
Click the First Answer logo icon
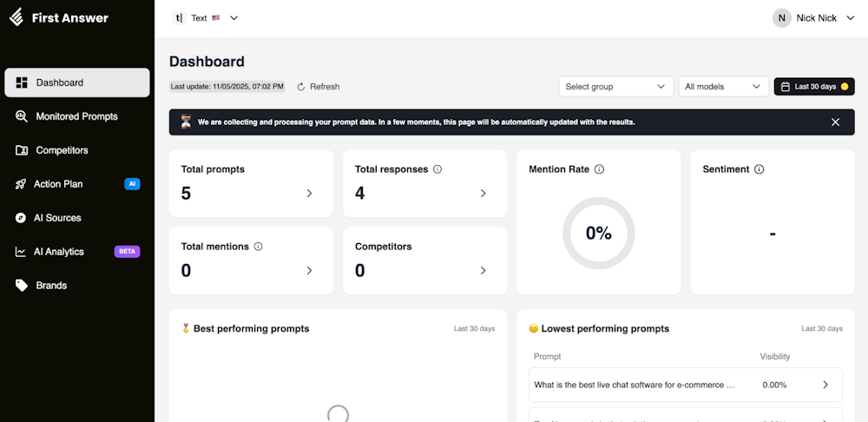(16, 17)
